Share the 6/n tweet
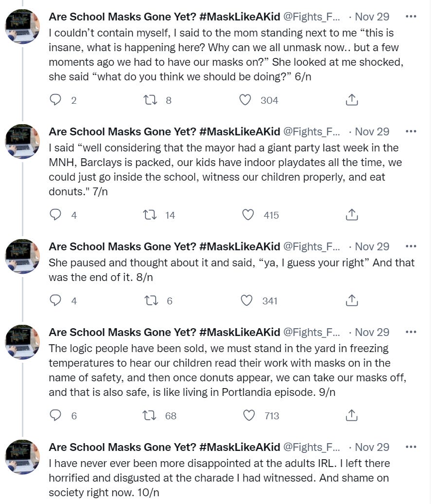The image size is (431, 504). pos(352,100)
